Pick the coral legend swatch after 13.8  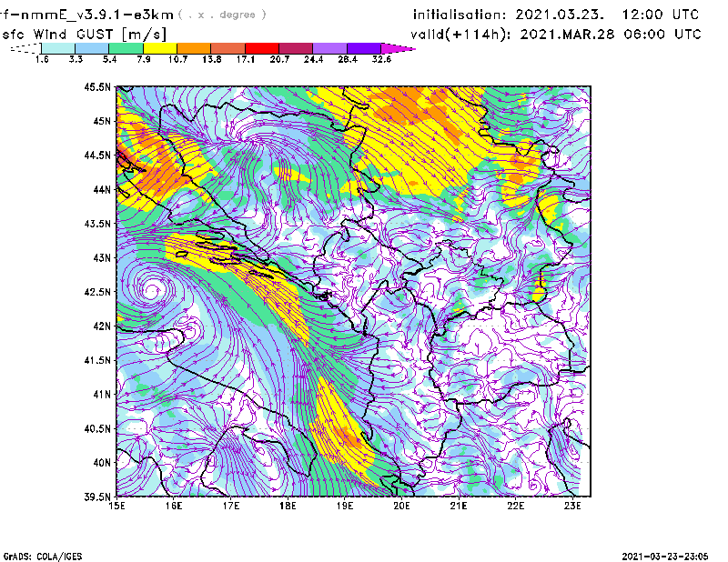click(x=228, y=48)
